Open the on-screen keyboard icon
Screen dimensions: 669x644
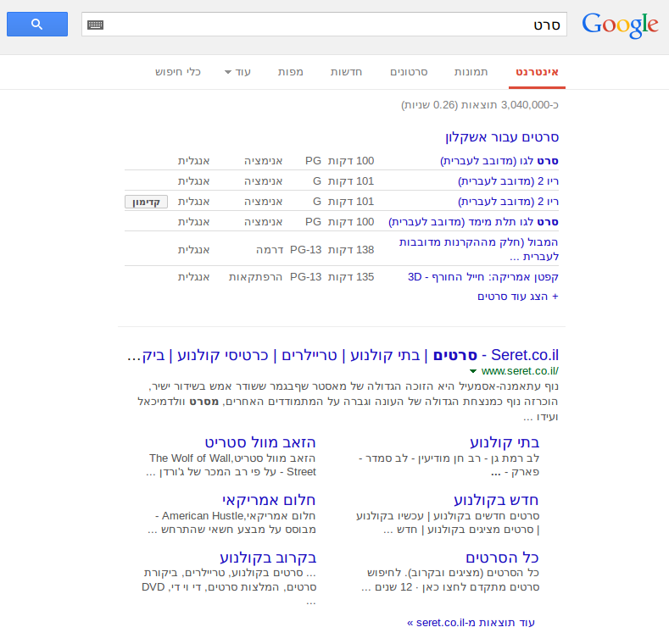pos(95,25)
